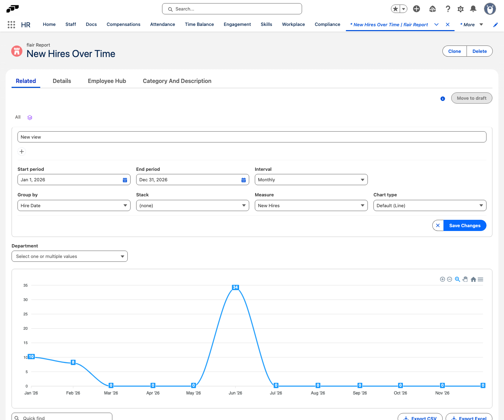
Task: Open Docs navigation item
Action: click(x=91, y=24)
